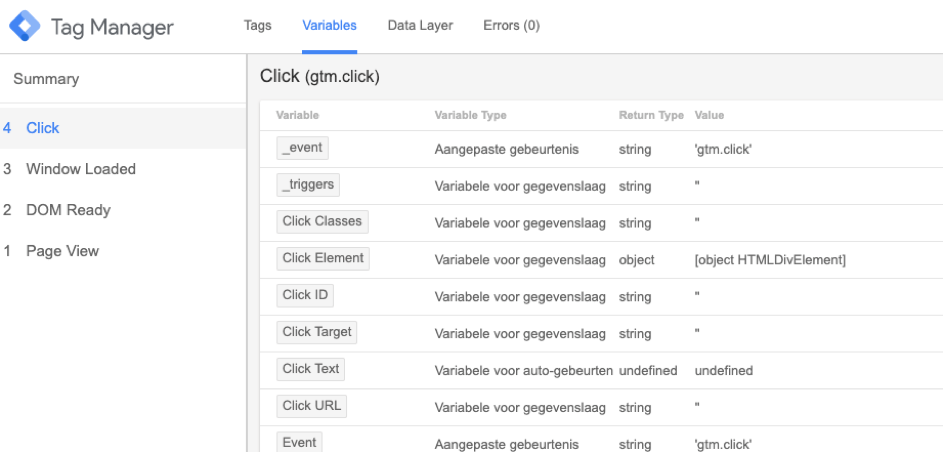Open the Errors (0) tab
The image size is (943, 452).
click(x=511, y=26)
